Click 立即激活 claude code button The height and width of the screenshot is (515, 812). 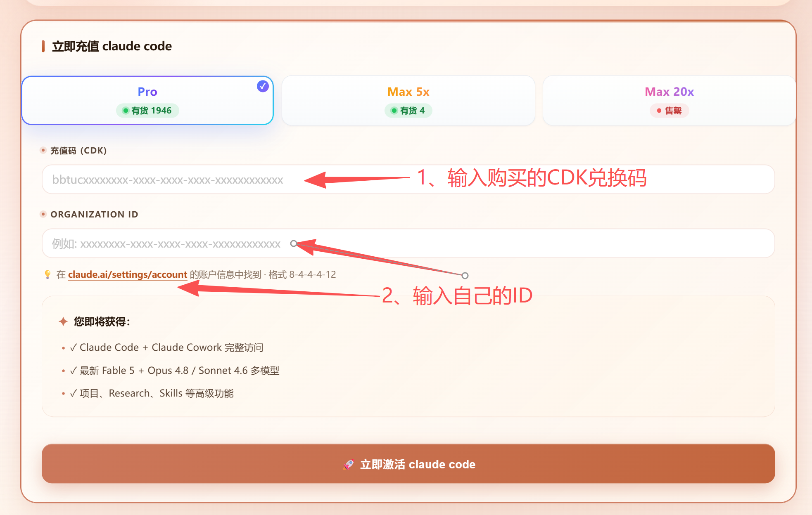(408, 464)
